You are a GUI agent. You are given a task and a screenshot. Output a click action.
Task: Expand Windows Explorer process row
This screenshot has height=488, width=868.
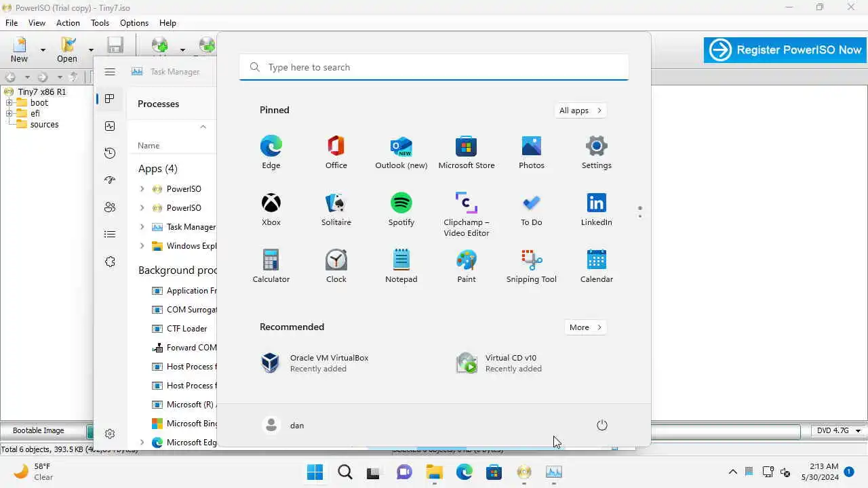tap(142, 246)
